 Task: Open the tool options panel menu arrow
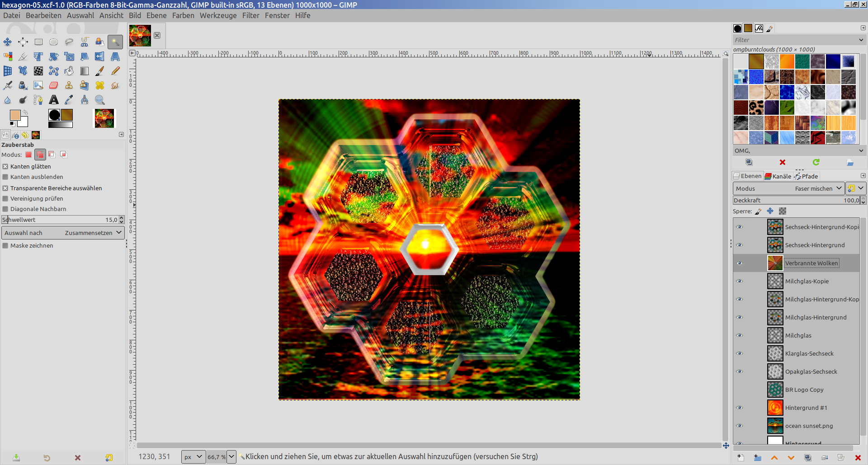click(121, 135)
